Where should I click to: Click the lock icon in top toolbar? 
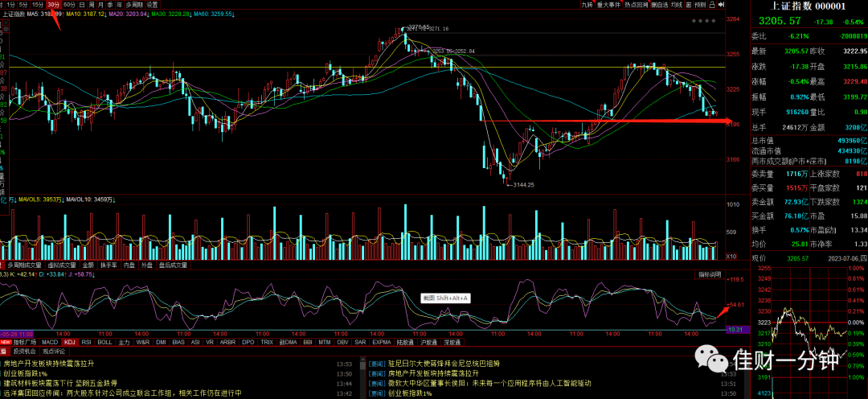(x=714, y=5)
